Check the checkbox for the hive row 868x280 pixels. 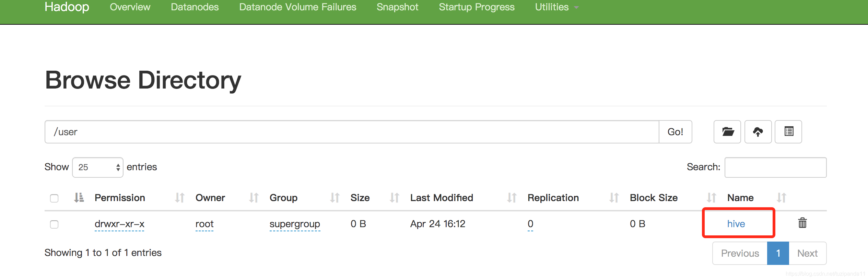(x=54, y=224)
